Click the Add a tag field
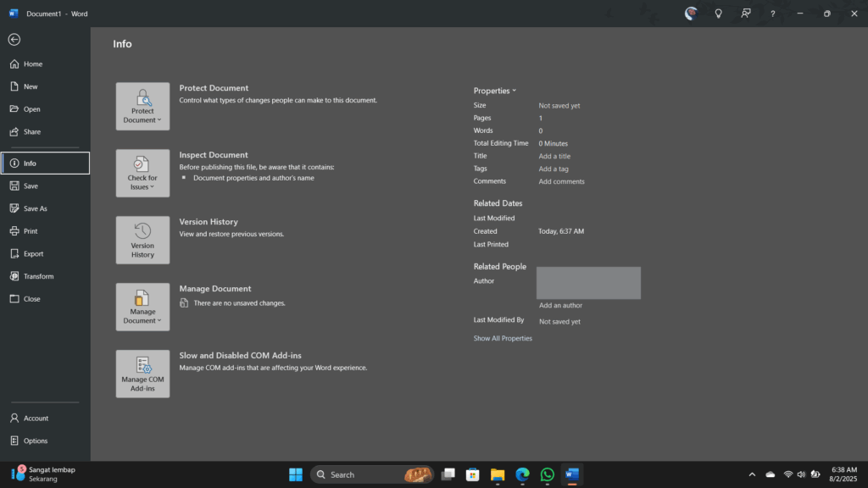The width and height of the screenshot is (868, 488). tap(554, 169)
